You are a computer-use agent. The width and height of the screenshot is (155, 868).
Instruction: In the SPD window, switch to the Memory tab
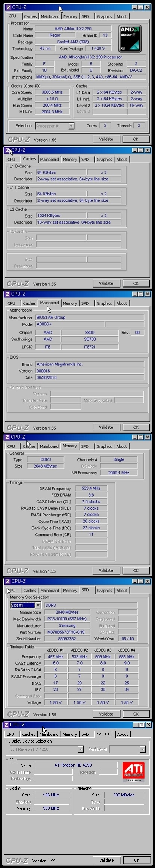(70, 591)
